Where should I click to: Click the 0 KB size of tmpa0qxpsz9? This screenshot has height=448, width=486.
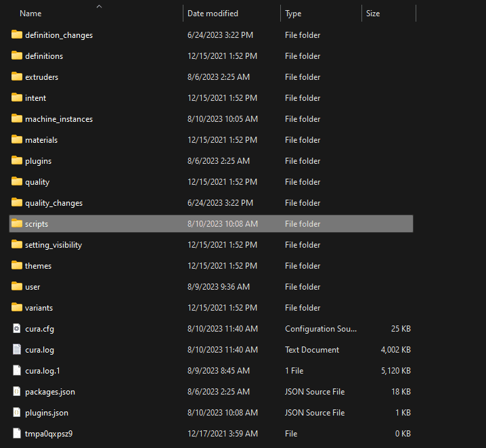coord(403,434)
